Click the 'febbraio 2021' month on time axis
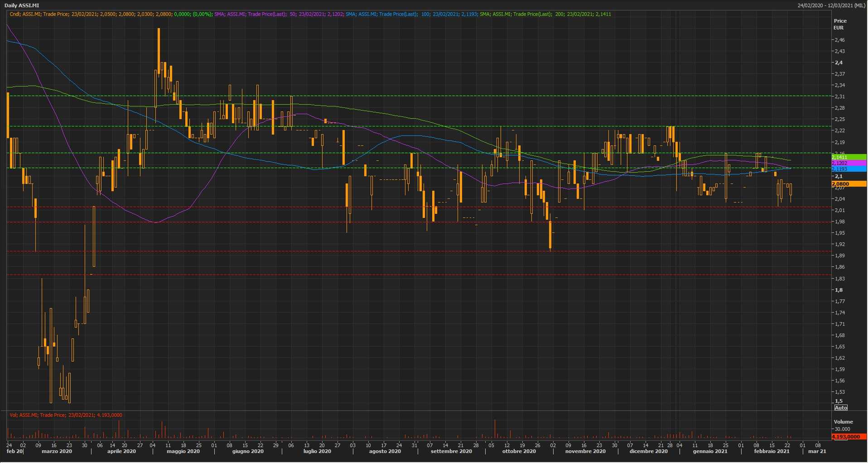This screenshot has height=463, width=868. point(772,451)
